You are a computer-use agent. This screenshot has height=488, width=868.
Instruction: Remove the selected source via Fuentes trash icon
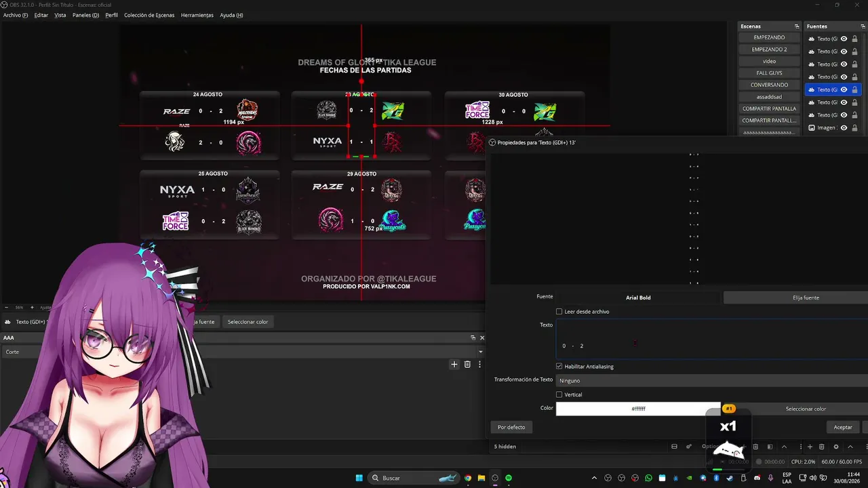coord(822,447)
